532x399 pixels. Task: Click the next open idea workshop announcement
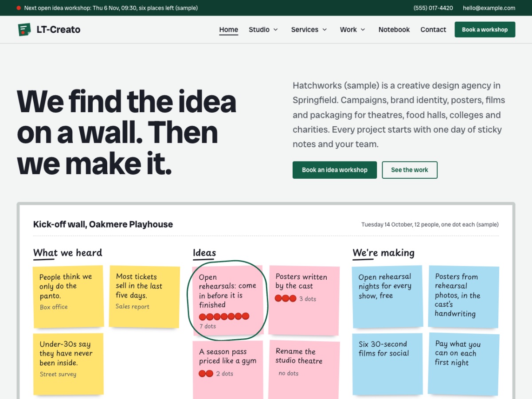(111, 8)
